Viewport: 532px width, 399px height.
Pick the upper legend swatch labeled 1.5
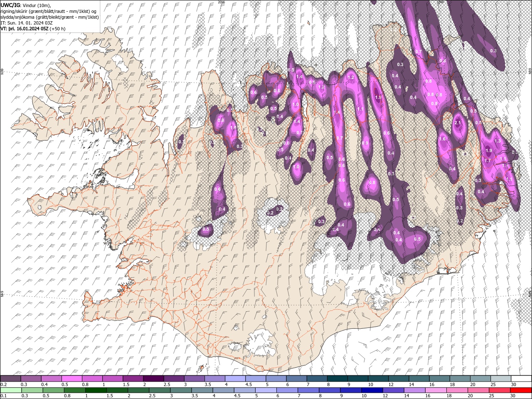(133, 379)
